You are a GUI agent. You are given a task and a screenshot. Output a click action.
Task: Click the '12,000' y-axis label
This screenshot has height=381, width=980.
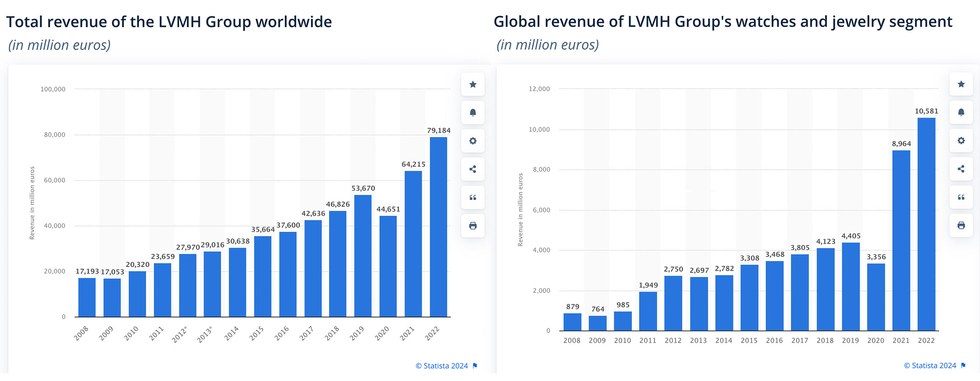539,89
